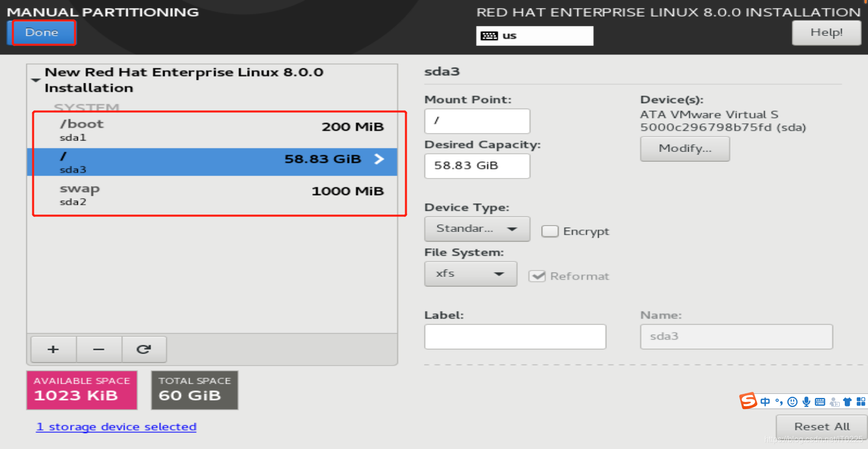The image size is (868, 449).
Task: Open the soft keyboard icon in IME bar
Action: (x=820, y=402)
